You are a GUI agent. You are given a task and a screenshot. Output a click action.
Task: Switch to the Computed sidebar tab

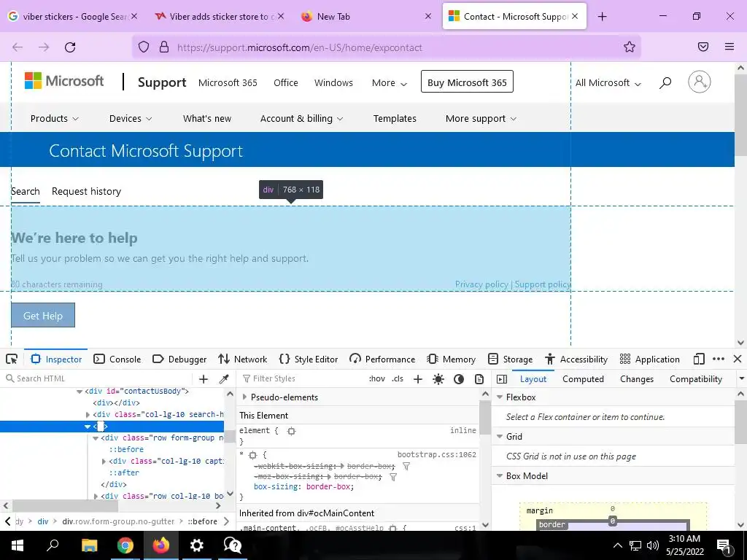[583, 379]
